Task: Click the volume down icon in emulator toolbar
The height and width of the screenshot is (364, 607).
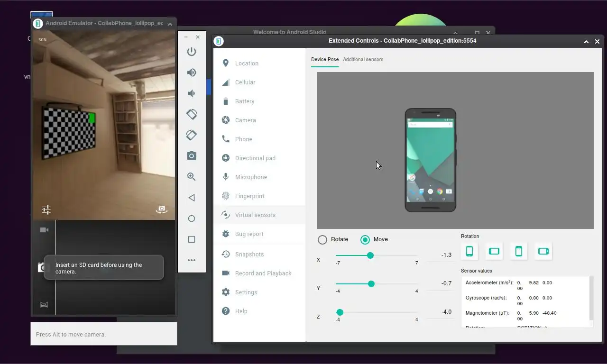Action: coord(192,93)
